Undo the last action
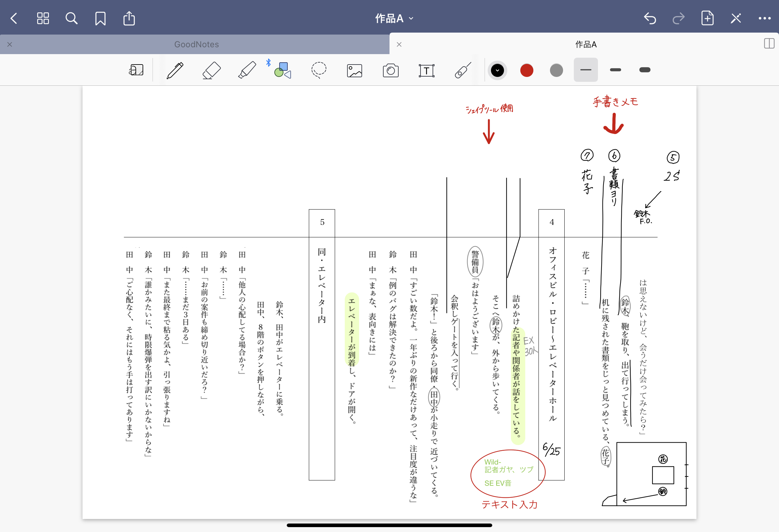The image size is (779, 532). click(650, 18)
